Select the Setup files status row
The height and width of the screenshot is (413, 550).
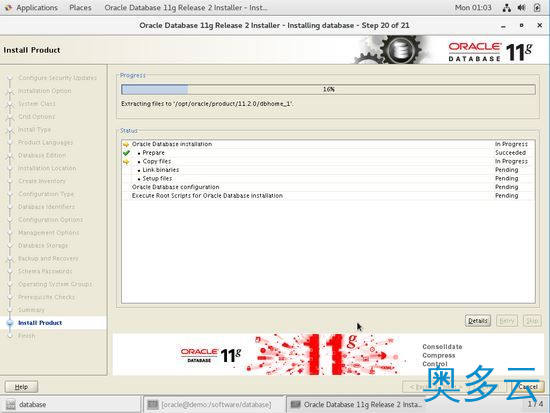pyautogui.click(x=328, y=179)
